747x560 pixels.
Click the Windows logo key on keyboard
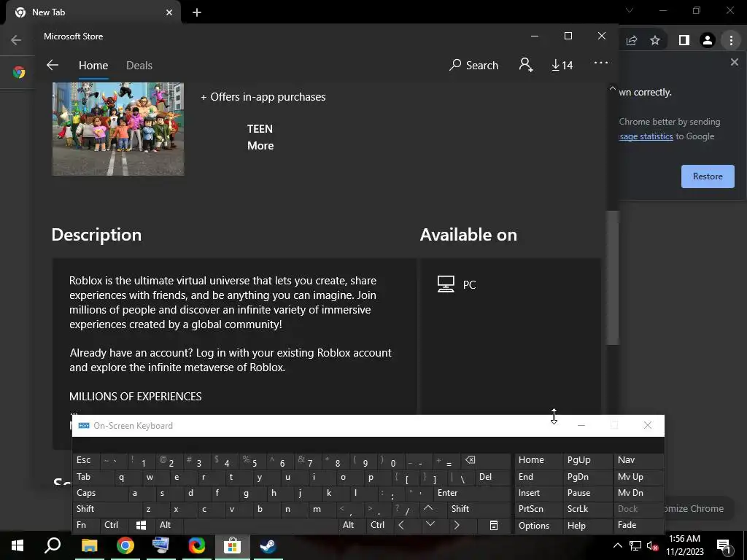click(x=142, y=525)
